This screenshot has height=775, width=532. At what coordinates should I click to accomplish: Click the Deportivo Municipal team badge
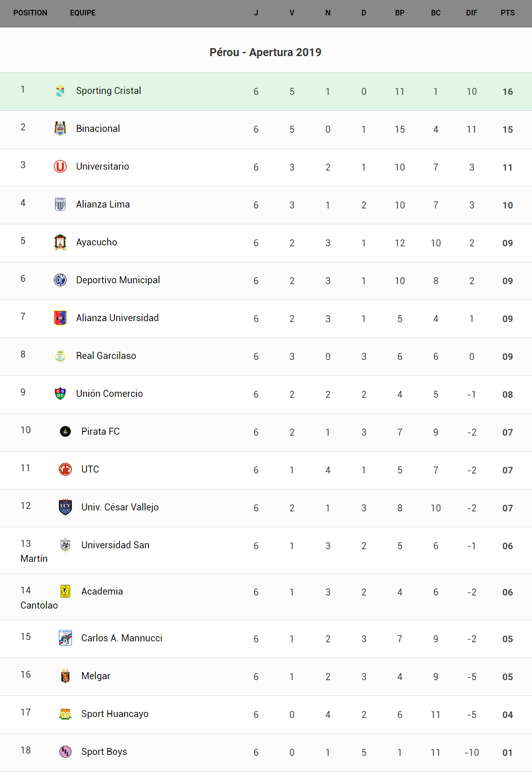pos(60,280)
